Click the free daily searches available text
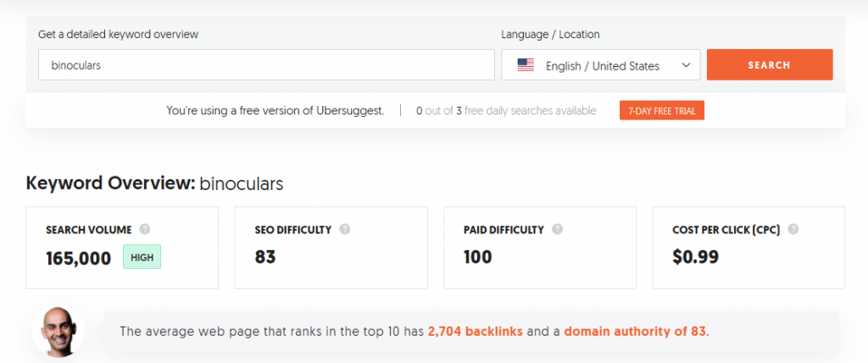This screenshot has width=868, height=363. click(531, 111)
